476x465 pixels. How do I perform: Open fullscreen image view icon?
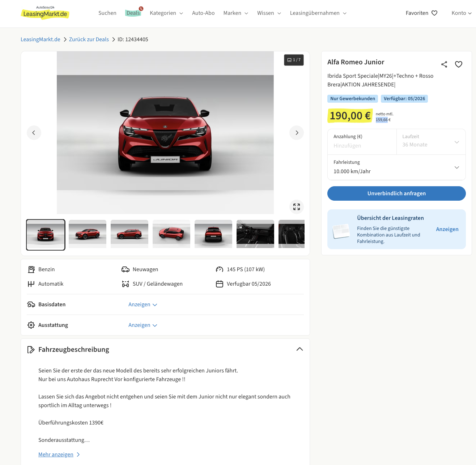tap(297, 207)
